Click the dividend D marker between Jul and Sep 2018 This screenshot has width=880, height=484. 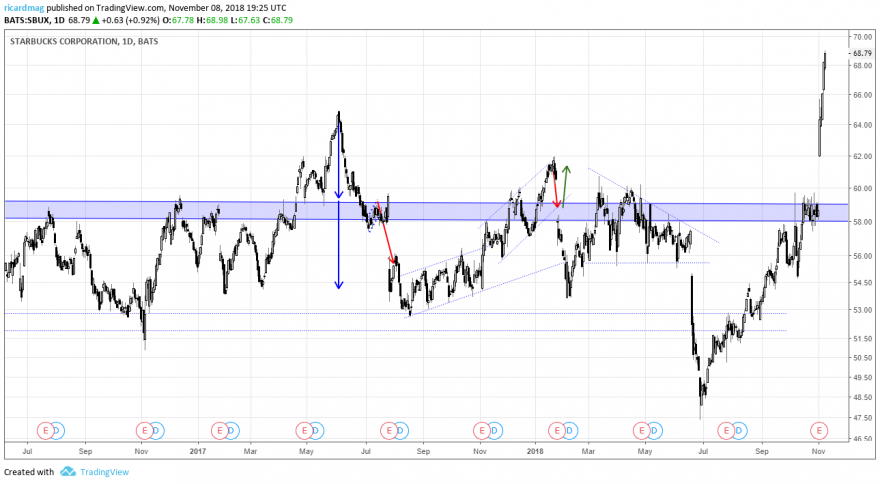coord(739,431)
